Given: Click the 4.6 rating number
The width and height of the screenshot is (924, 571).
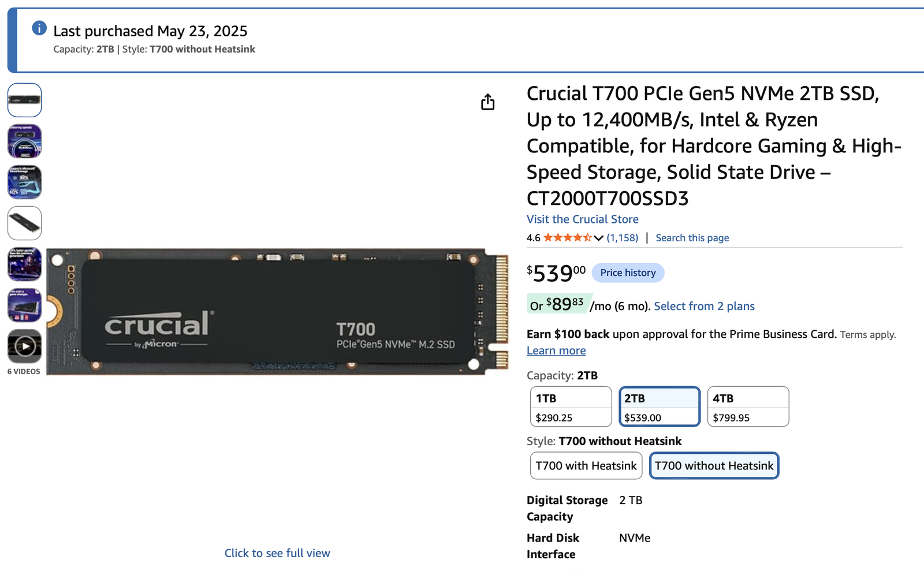Looking at the screenshot, I should click(534, 238).
